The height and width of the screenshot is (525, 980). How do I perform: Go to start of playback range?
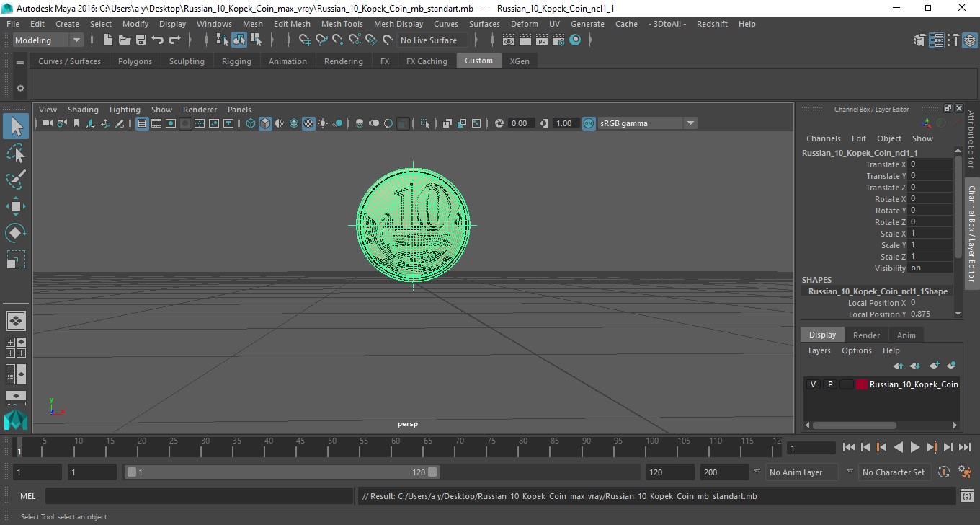[x=849, y=447]
